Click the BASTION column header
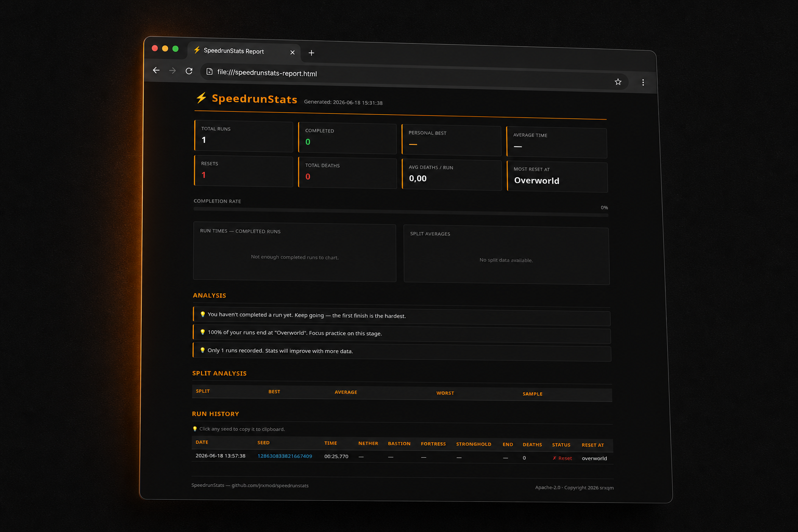Screen dimensions: 798x532 coord(399,444)
